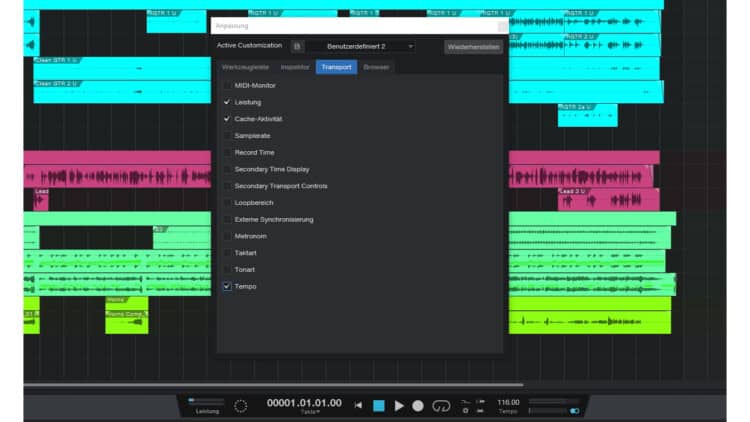The width and height of the screenshot is (750, 422).
Task: Enable the Loopbereich checkbox
Action: point(227,202)
